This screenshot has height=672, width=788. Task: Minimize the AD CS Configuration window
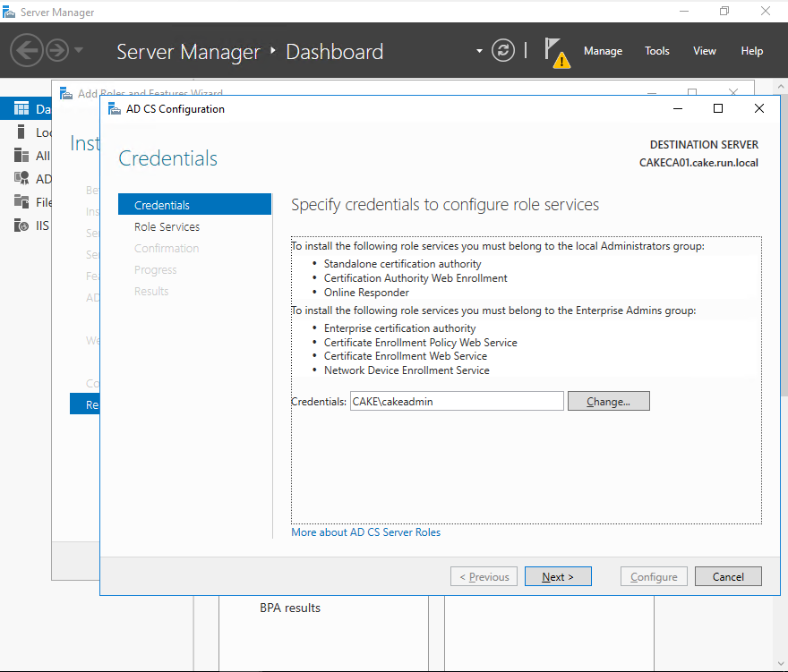pyautogui.click(x=678, y=108)
